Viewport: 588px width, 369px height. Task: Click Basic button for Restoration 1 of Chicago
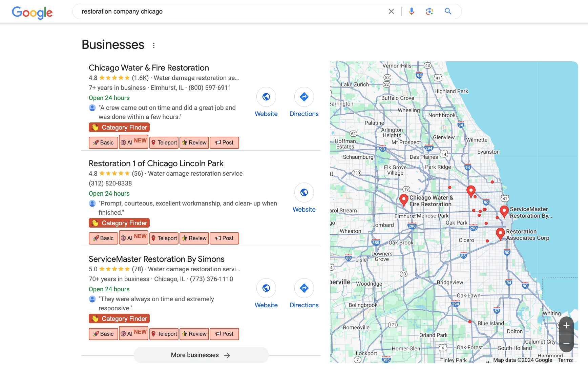103,238
